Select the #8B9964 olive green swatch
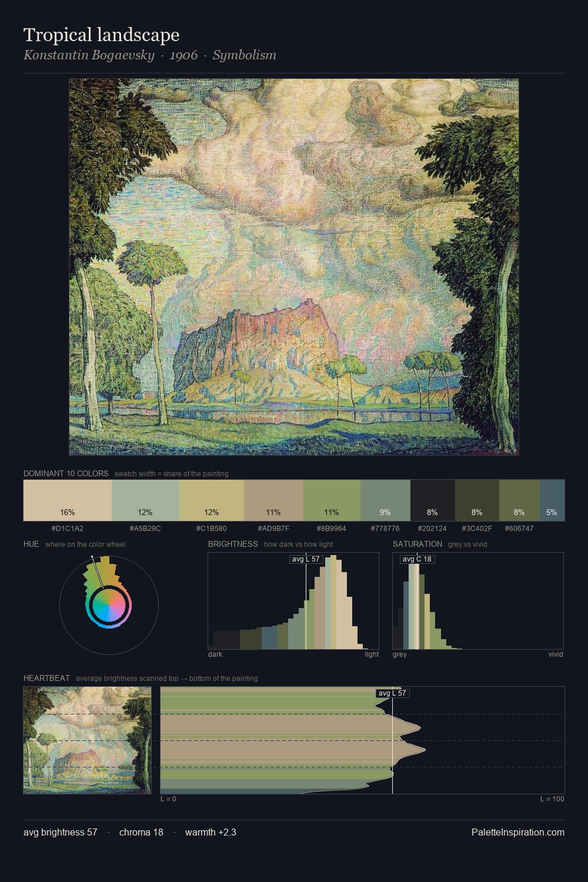The height and width of the screenshot is (882, 588). coord(332,500)
